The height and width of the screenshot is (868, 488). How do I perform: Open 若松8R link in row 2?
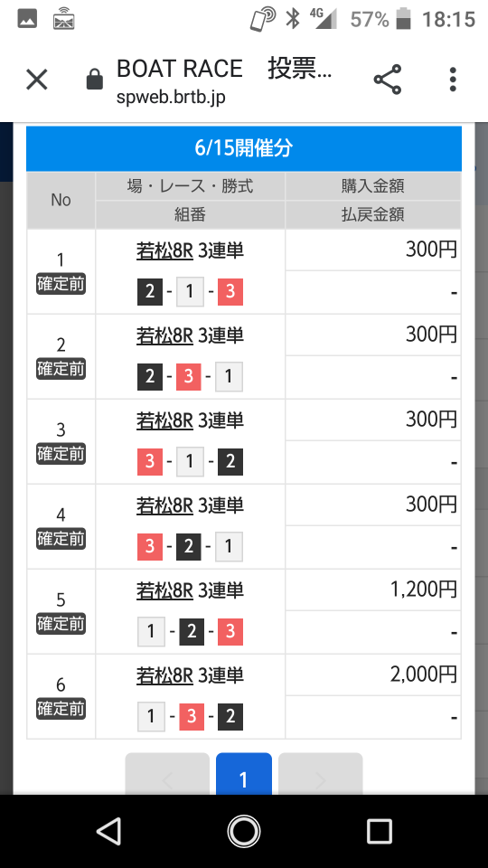tap(164, 335)
